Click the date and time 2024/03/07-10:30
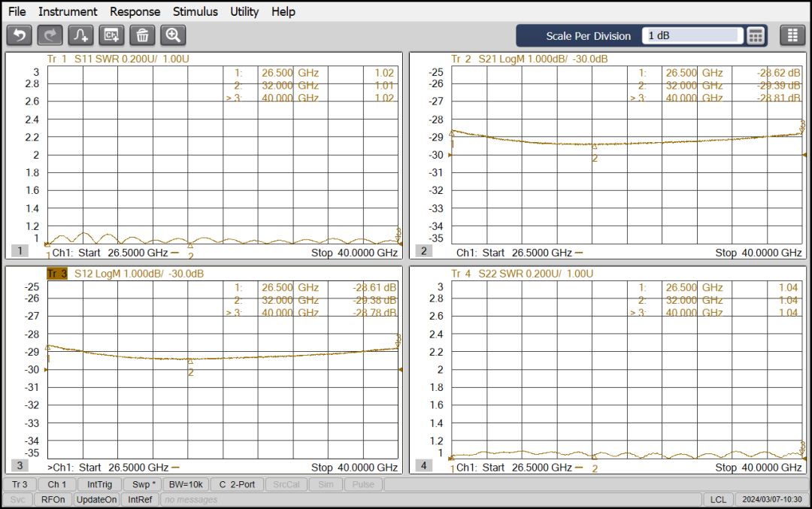Screen dimensions: 812x509 pos(771,500)
